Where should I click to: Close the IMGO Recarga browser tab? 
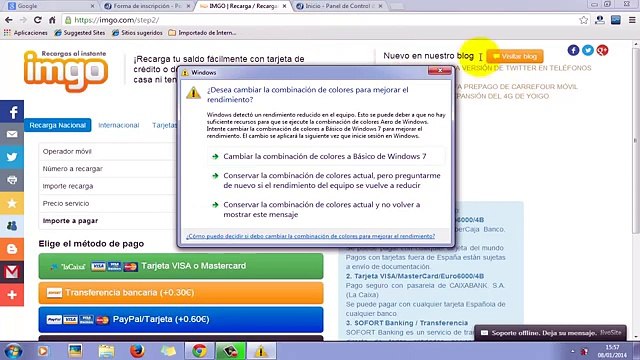tap(284, 6)
